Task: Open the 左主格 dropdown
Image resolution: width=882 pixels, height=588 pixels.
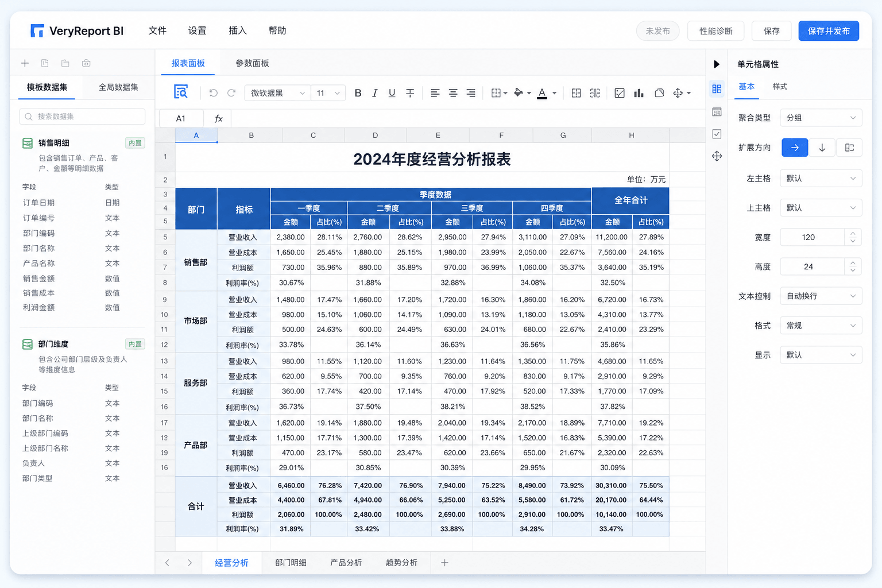Action: [x=821, y=179]
